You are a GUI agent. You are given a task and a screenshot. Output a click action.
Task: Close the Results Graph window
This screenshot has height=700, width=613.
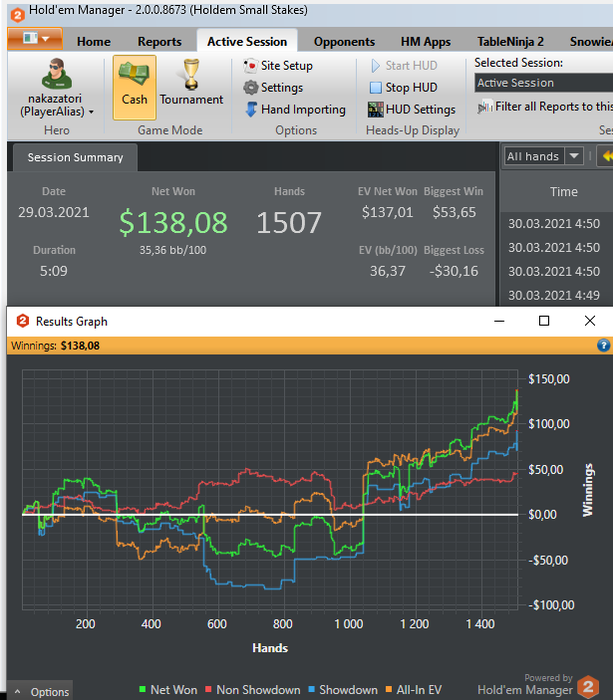pos(590,321)
